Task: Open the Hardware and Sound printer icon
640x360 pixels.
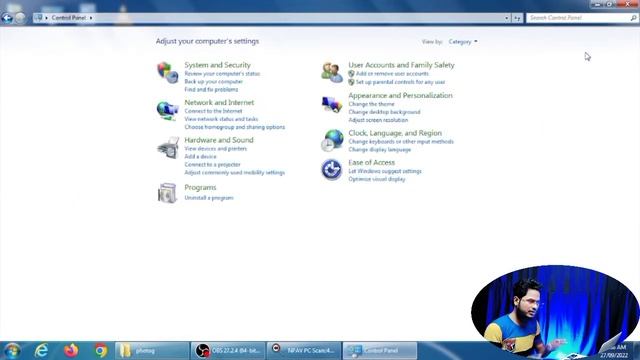Action: 168,148
